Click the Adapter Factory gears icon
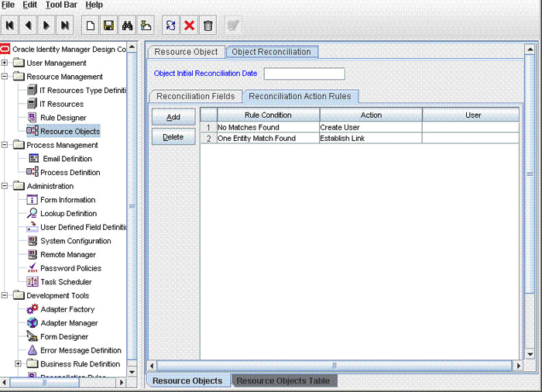The width and height of the screenshot is (542, 392). [33, 308]
